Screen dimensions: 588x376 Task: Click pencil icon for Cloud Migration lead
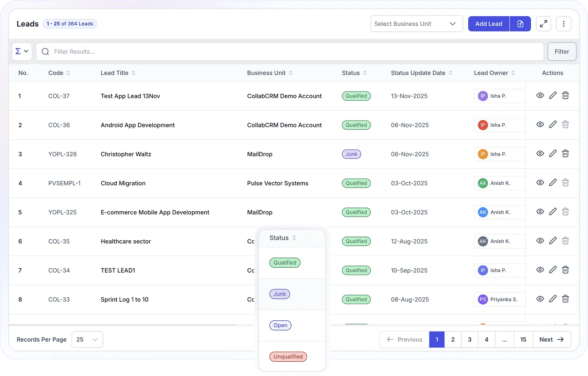(552, 183)
